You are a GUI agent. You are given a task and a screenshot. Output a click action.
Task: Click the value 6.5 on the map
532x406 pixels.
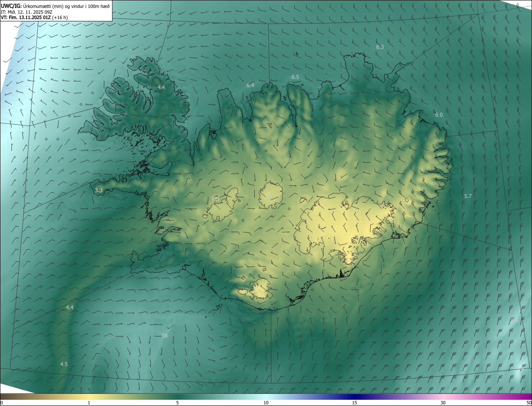click(295, 77)
